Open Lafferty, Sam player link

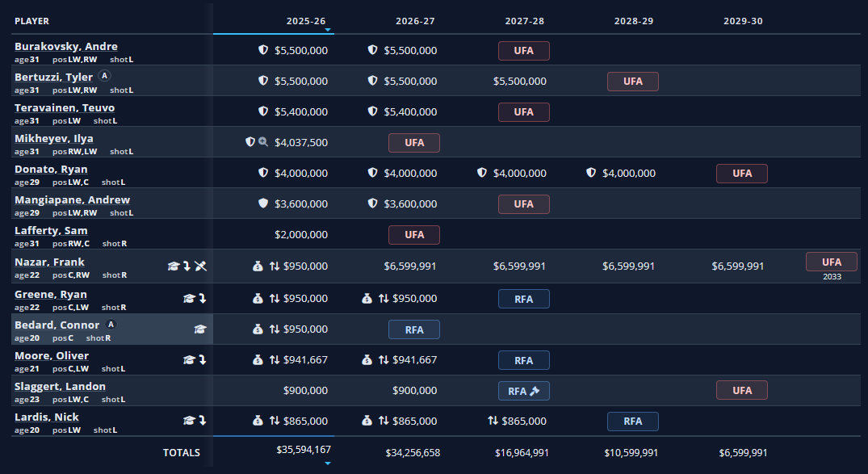(x=51, y=230)
